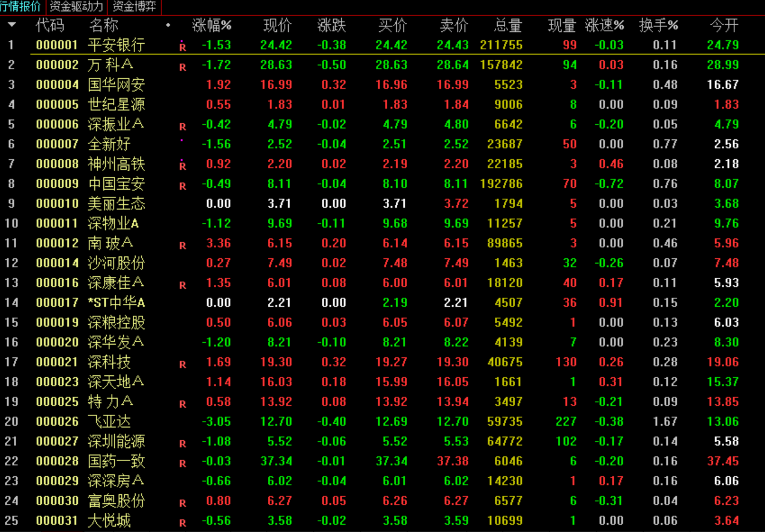Select stock 飞亚达
The width and height of the screenshot is (765, 532).
point(109,422)
